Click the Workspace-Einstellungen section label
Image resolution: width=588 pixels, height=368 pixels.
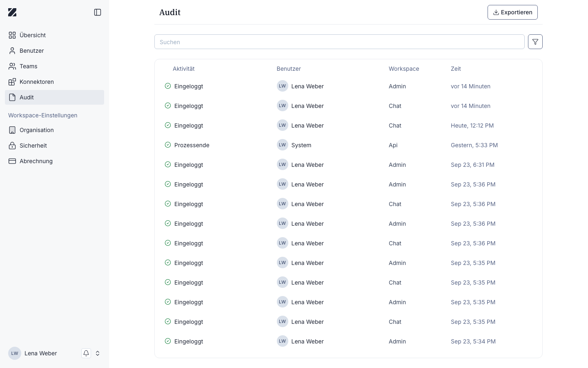(x=43, y=115)
